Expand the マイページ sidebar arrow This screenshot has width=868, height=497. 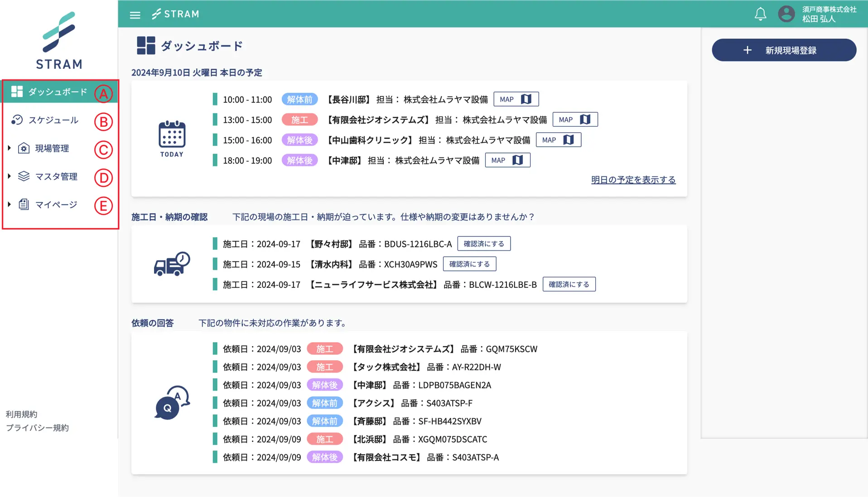9,204
